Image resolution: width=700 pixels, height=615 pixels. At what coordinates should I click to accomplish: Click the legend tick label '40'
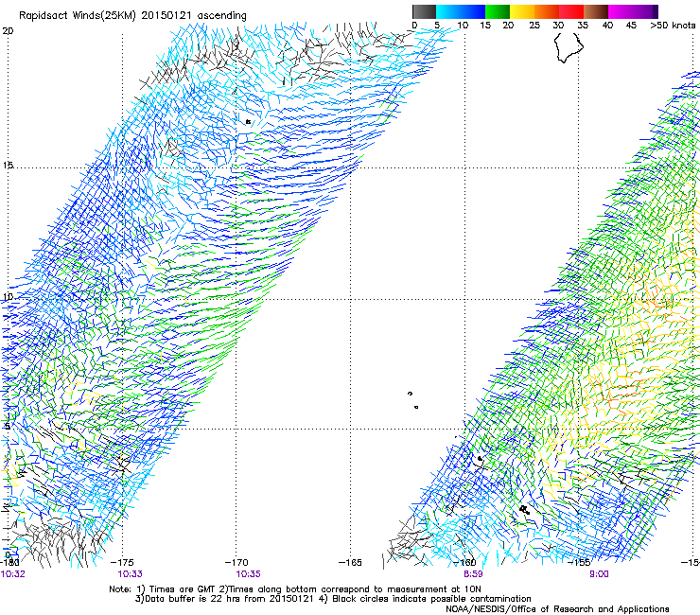(607, 26)
